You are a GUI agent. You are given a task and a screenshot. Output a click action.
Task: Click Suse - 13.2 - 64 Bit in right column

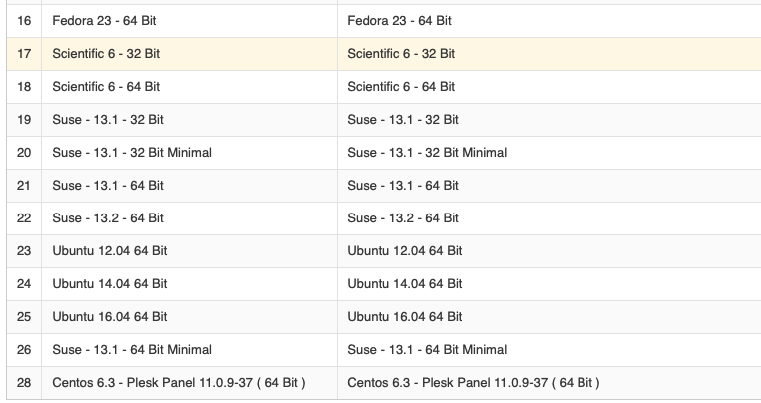click(403, 217)
